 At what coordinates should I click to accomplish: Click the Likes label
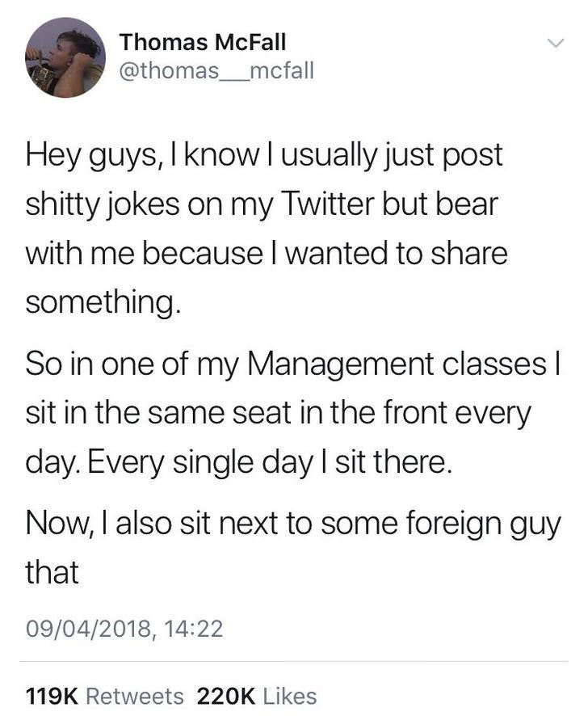290,695
